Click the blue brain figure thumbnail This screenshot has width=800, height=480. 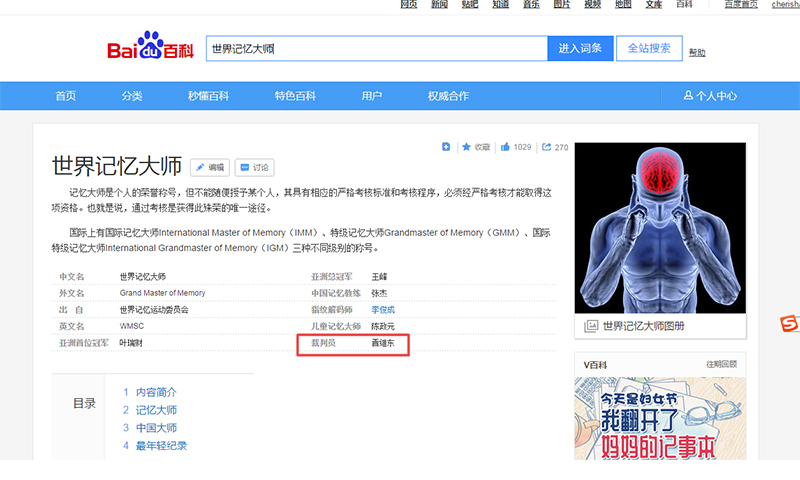pyautogui.click(x=660, y=226)
